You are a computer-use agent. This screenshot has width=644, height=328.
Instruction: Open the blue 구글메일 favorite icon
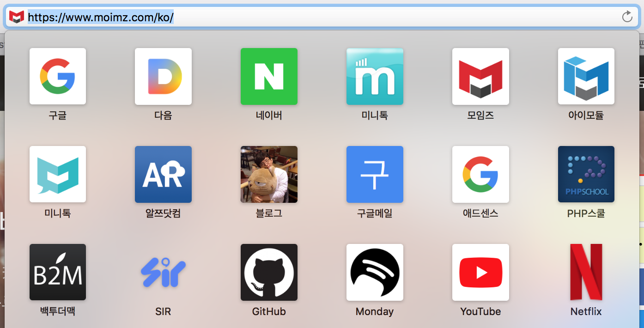point(375,174)
